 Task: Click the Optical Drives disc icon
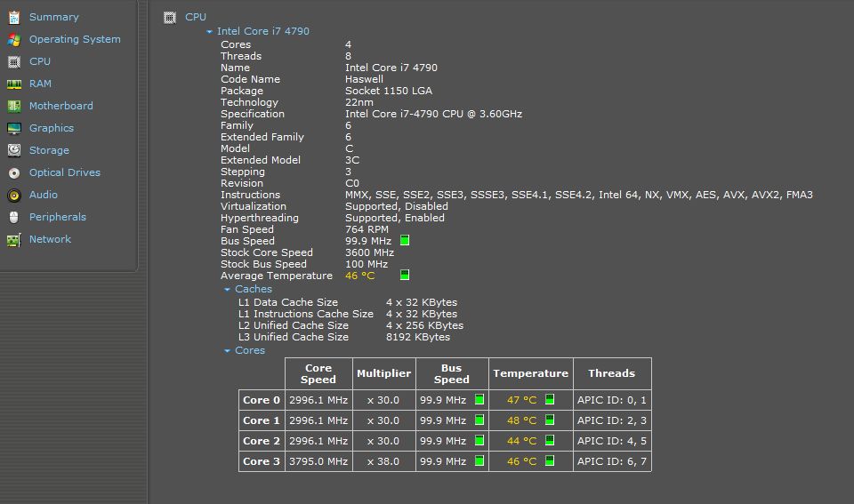14,173
